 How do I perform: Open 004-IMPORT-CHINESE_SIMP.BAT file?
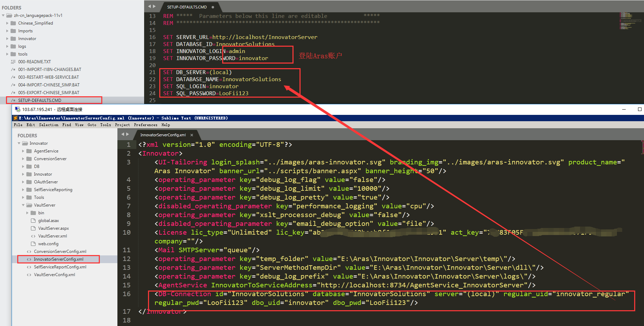49,85
